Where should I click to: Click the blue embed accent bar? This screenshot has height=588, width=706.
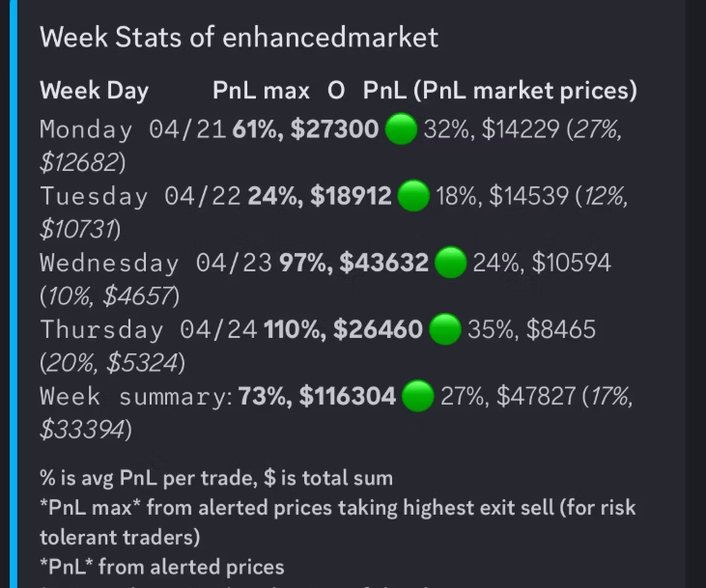click(14, 294)
